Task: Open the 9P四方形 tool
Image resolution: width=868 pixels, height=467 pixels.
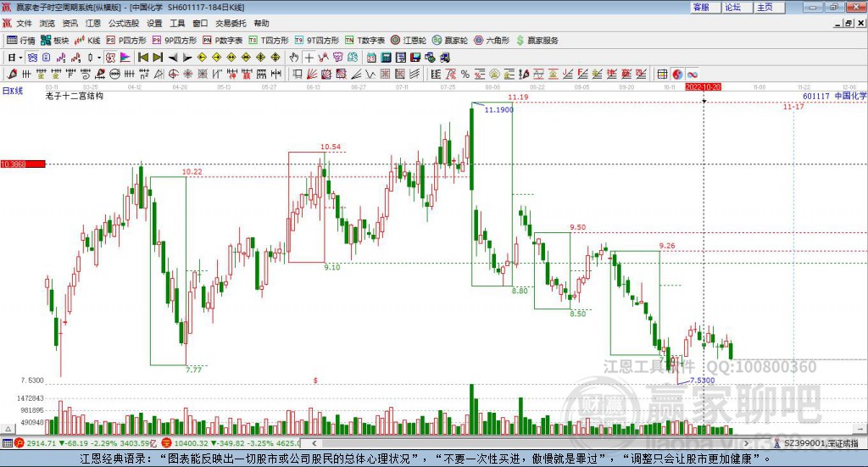Action: (x=175, y=41)
